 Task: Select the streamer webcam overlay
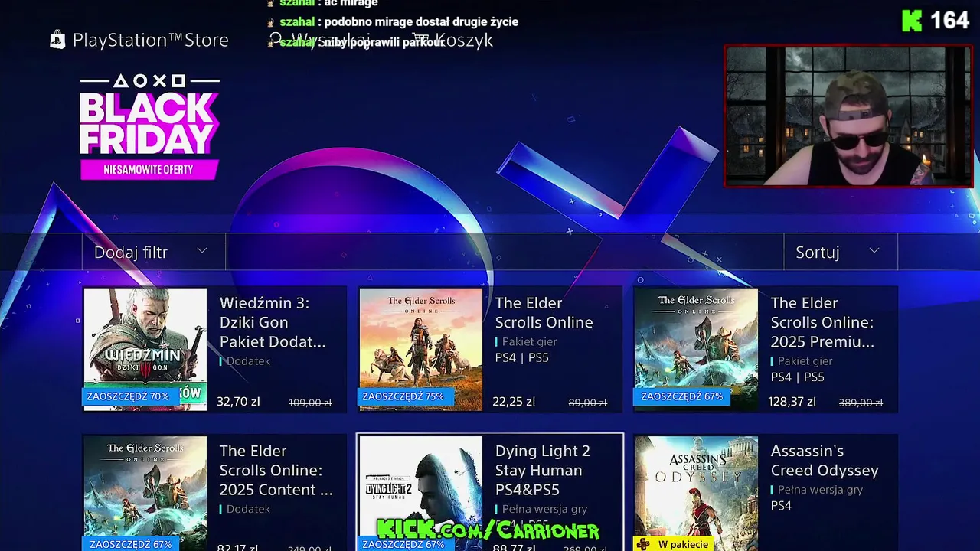(x=848, y=116)
